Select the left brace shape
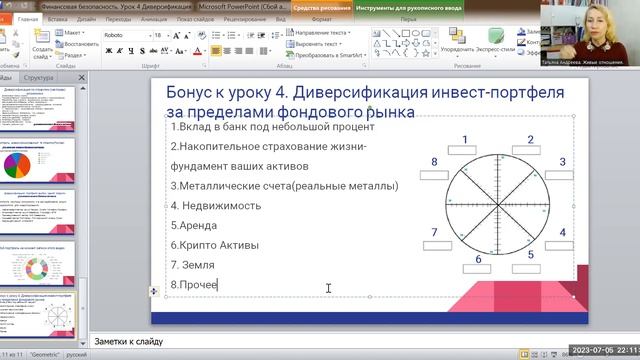This screenshot has height=360, width=640. [406, 53]
